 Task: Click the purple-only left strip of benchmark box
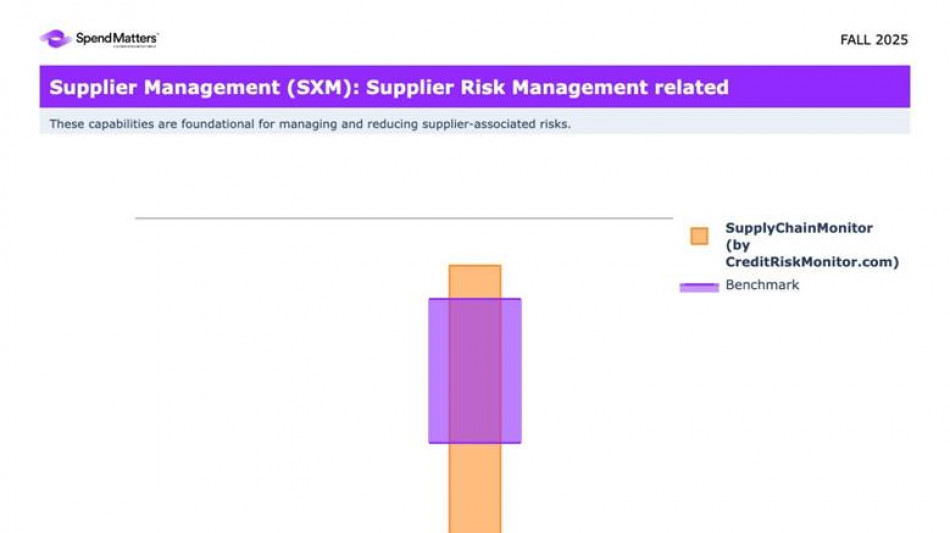439,370
